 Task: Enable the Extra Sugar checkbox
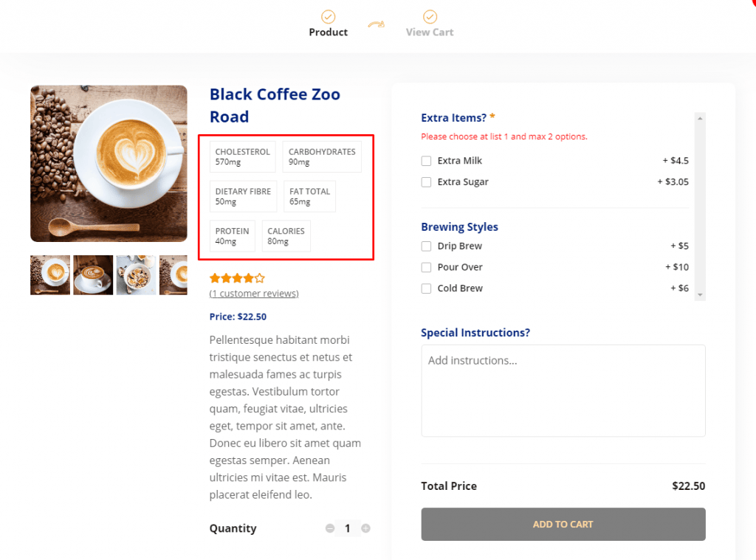[x=426, y=182]
